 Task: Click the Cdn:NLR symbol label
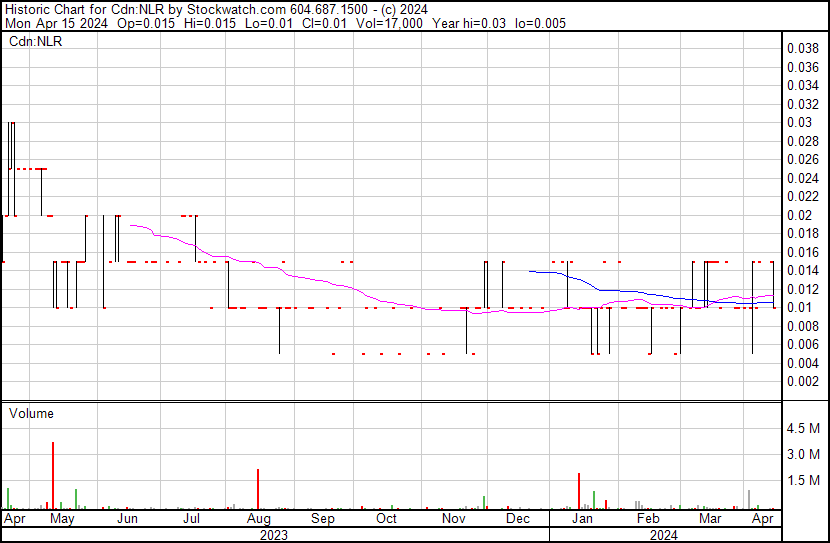(x=34, y=41)
